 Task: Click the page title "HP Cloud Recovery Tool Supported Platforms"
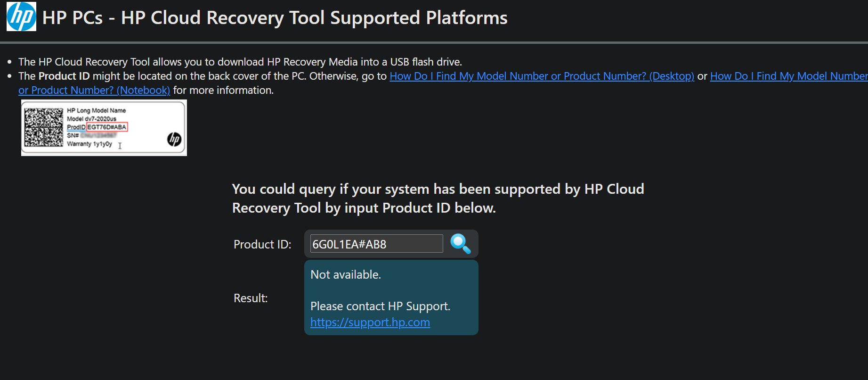(275, 18)
